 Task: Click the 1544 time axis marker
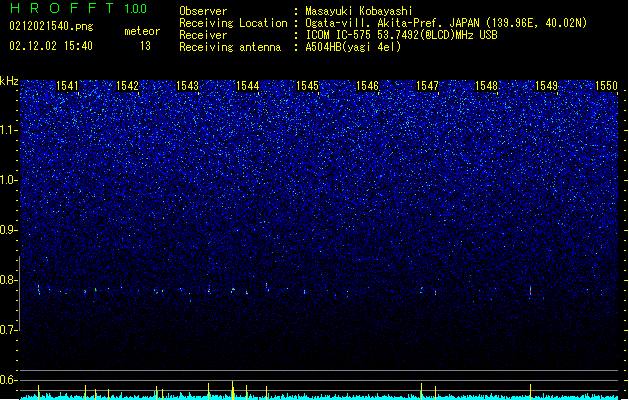click(x=248, y=86)
